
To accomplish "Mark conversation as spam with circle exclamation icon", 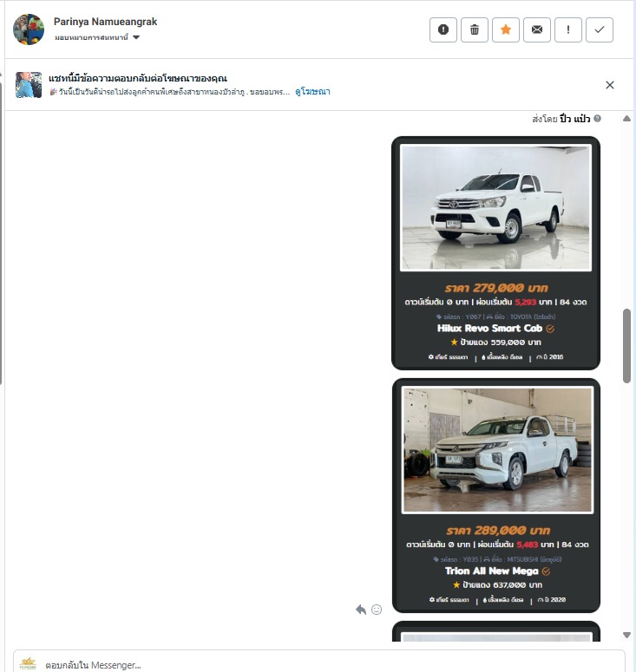I will [443, 29].
